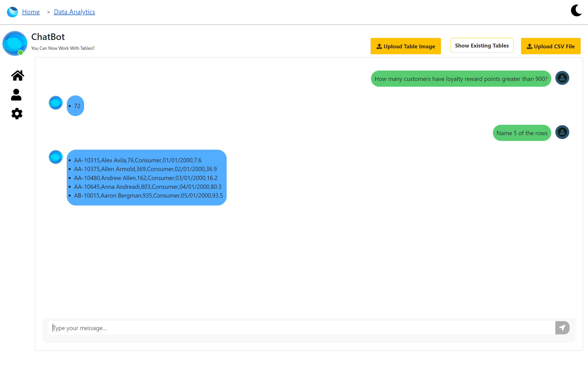
Task: Open settings via the gear icon
Action: (x=17, y=114)
